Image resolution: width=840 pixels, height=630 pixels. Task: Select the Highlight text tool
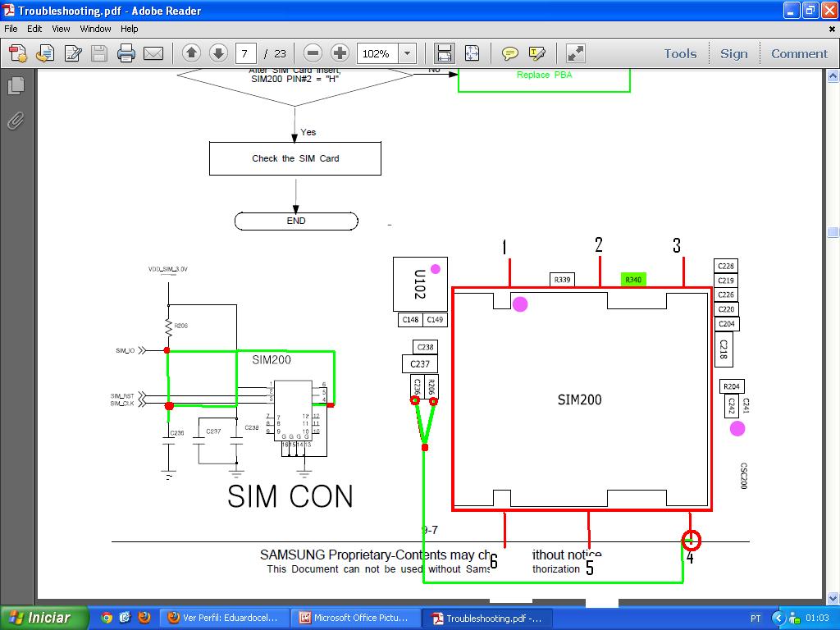click(x=536, y=53)
